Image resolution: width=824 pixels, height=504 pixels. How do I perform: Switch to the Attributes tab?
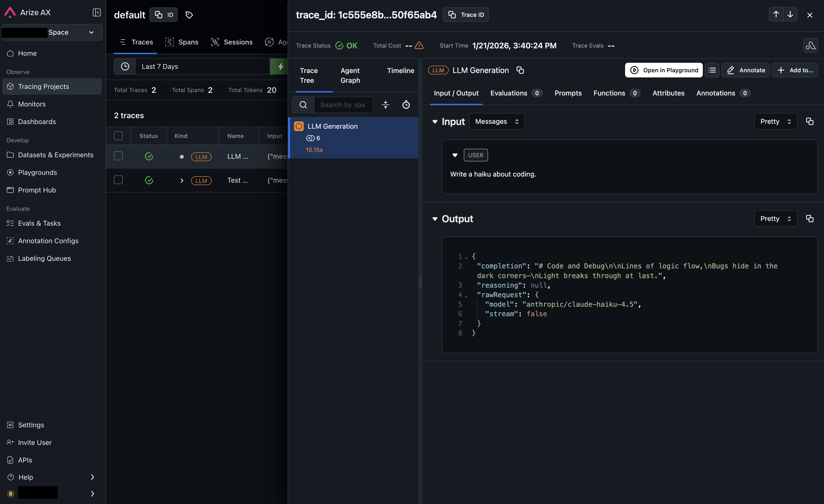(668, 93)
